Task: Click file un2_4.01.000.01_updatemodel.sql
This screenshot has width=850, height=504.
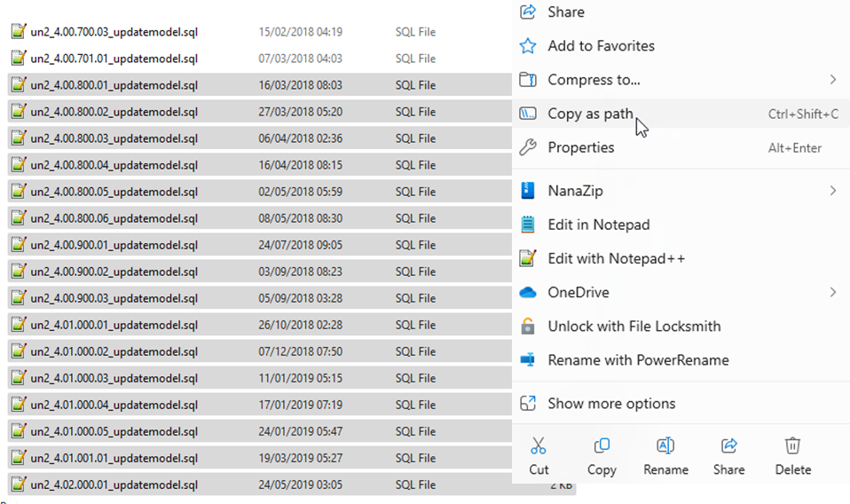Action: coord(114,325)
